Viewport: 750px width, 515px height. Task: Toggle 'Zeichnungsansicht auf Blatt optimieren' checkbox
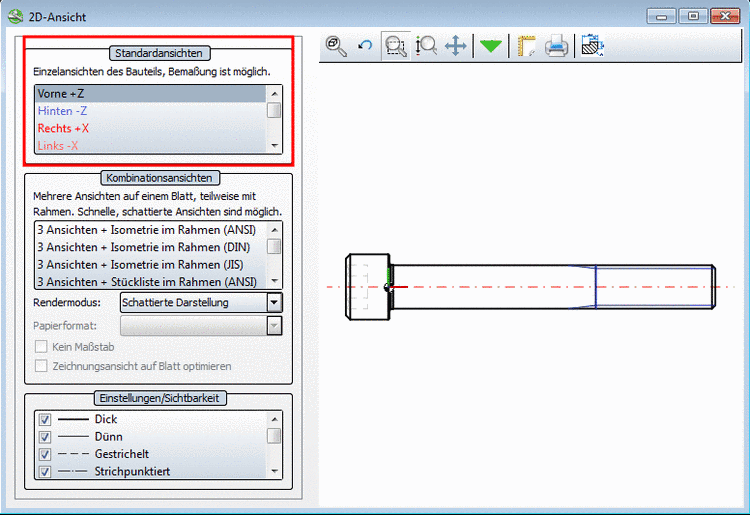(41, 366)
